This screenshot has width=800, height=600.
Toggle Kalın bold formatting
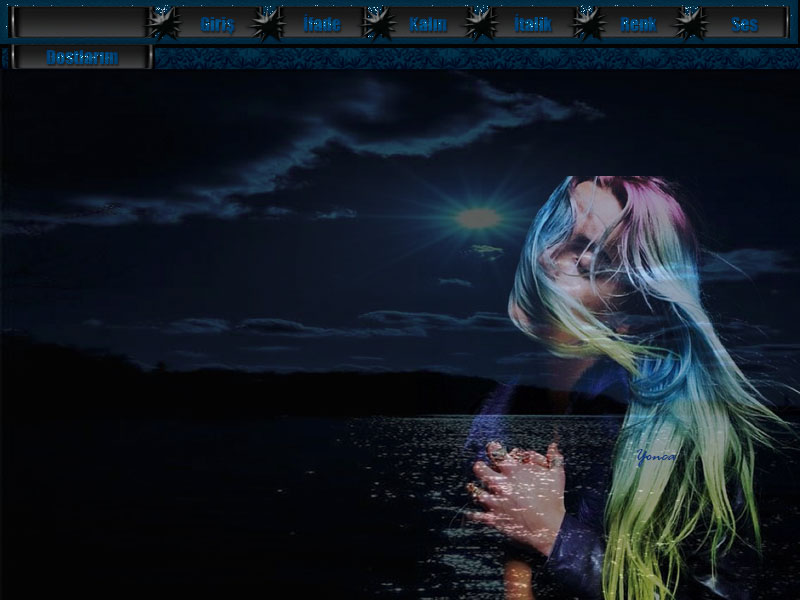[x=428, y=24]
